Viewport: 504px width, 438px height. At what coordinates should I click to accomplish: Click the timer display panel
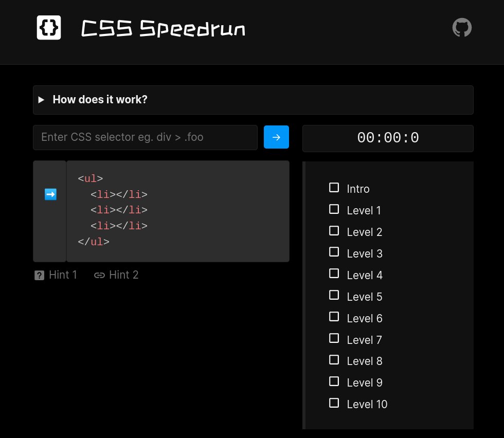(x=388, y=138)
